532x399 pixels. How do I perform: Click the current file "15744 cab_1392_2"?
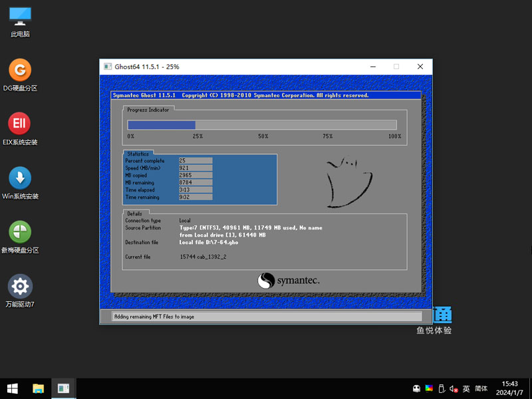tap(203, 257)
